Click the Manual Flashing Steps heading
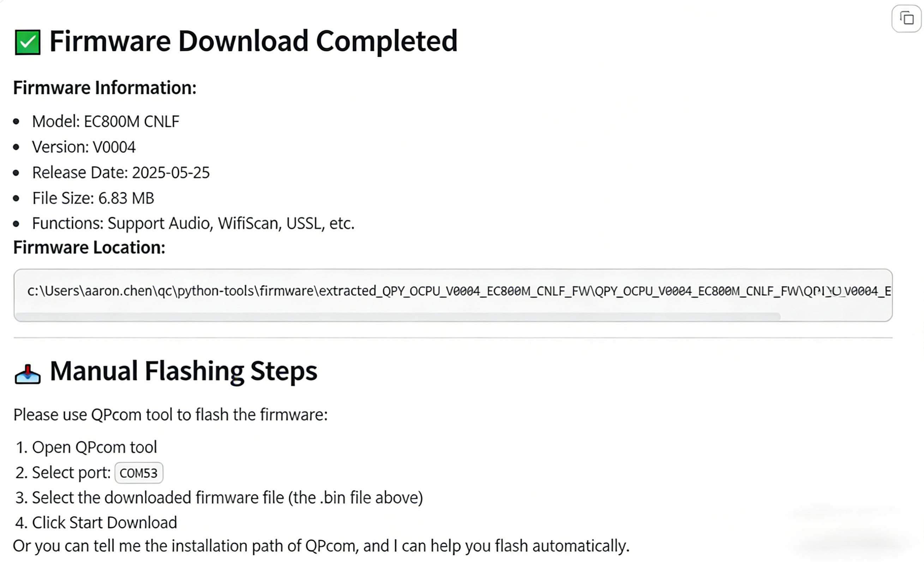Viewport: 924px width, 565px height. pos(184,371)
